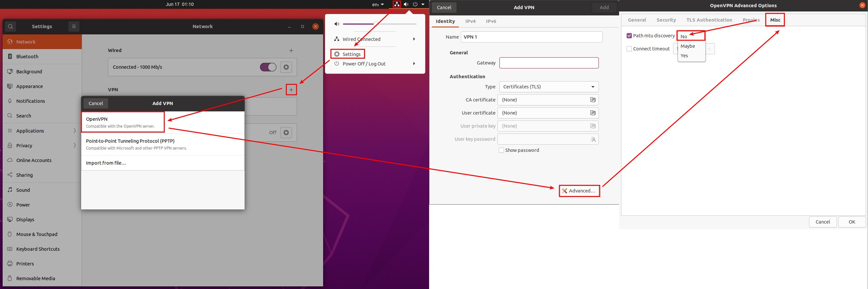868x289 pixels.
Task: Browse for the User certificate file
Action: pyautogui.click(x=593, y=113)
